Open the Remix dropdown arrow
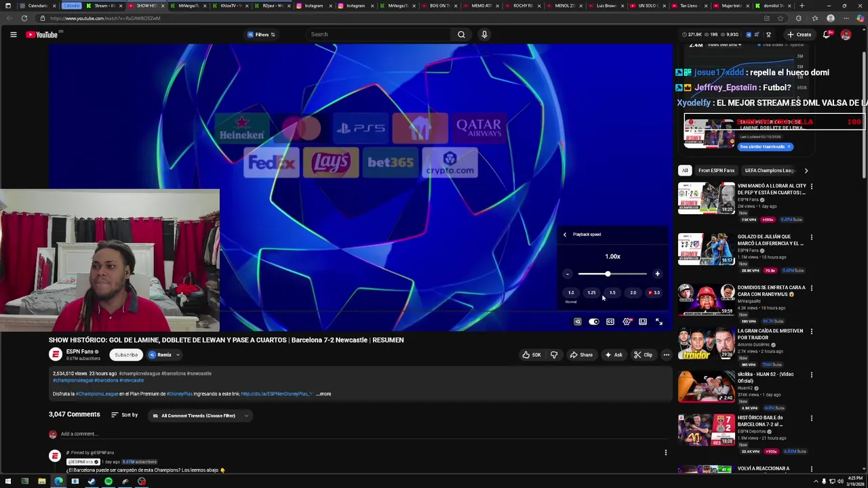 click(178, 354)
